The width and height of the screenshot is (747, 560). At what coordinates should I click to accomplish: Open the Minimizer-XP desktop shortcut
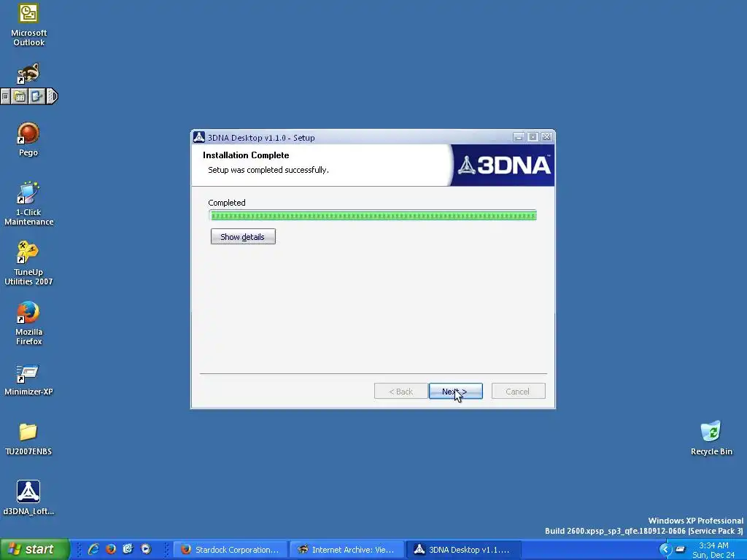coord(28,380)
